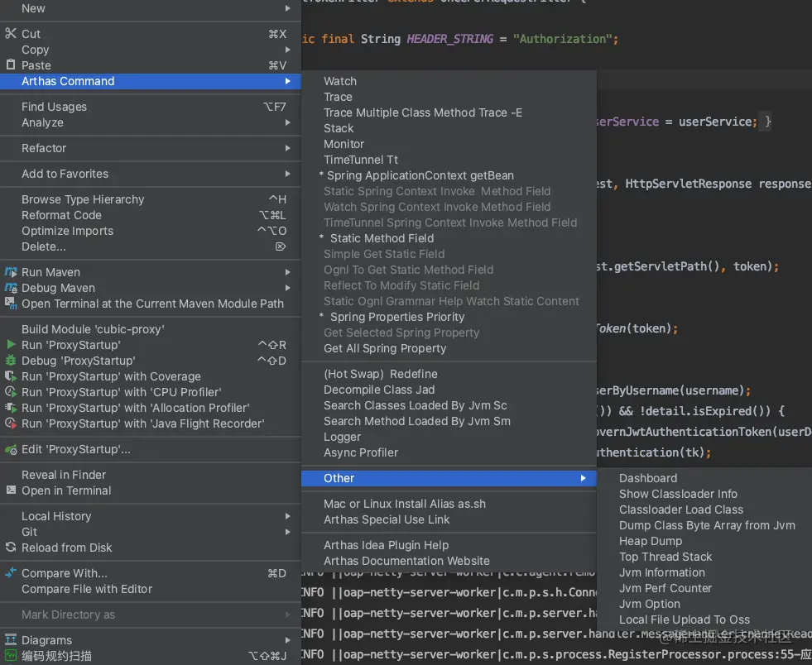Click the Delete key shortcut icon
The width and height of the screenshot is (812, 665).
tap(280, 246)
